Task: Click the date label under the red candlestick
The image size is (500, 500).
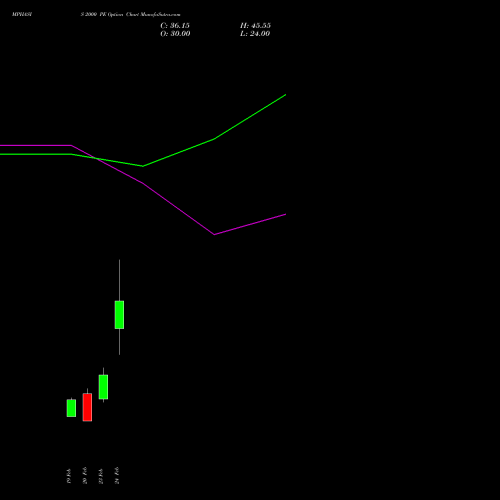Action: [x=85, y=476]
